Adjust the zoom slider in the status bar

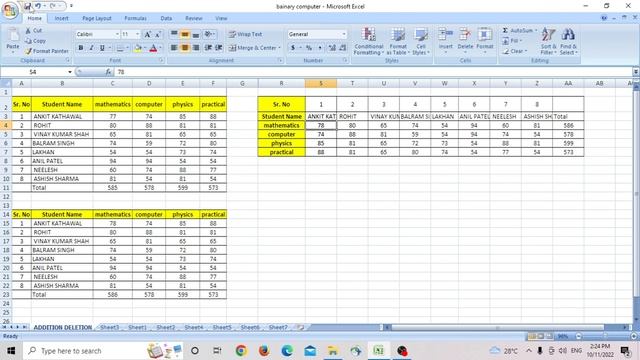[x=606, y=336]
